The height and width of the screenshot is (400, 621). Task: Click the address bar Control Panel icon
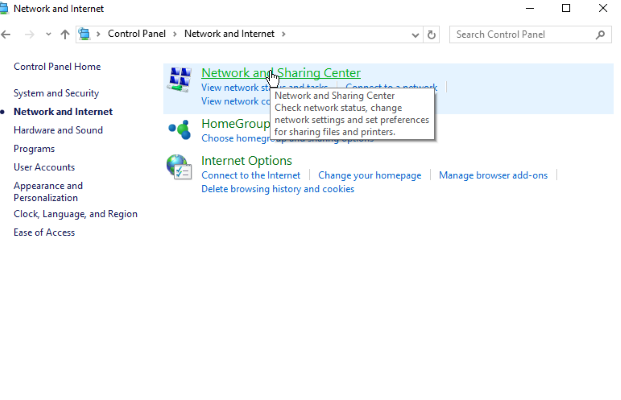click(x=84, y=34)
